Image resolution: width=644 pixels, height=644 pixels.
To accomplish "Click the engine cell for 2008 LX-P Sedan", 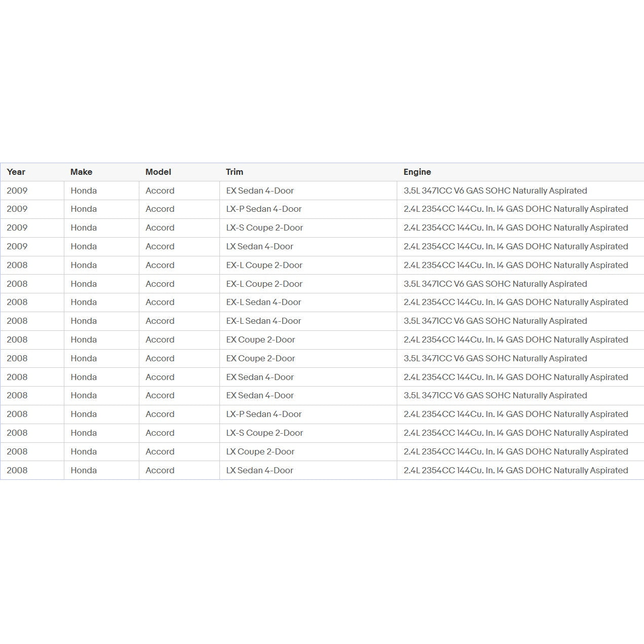I will point(515,414).
